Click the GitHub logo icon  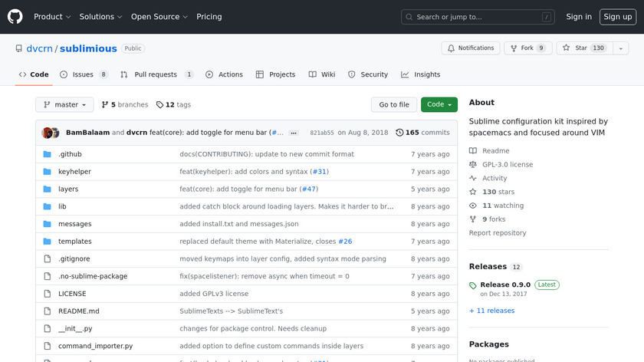tap(15, 17)
